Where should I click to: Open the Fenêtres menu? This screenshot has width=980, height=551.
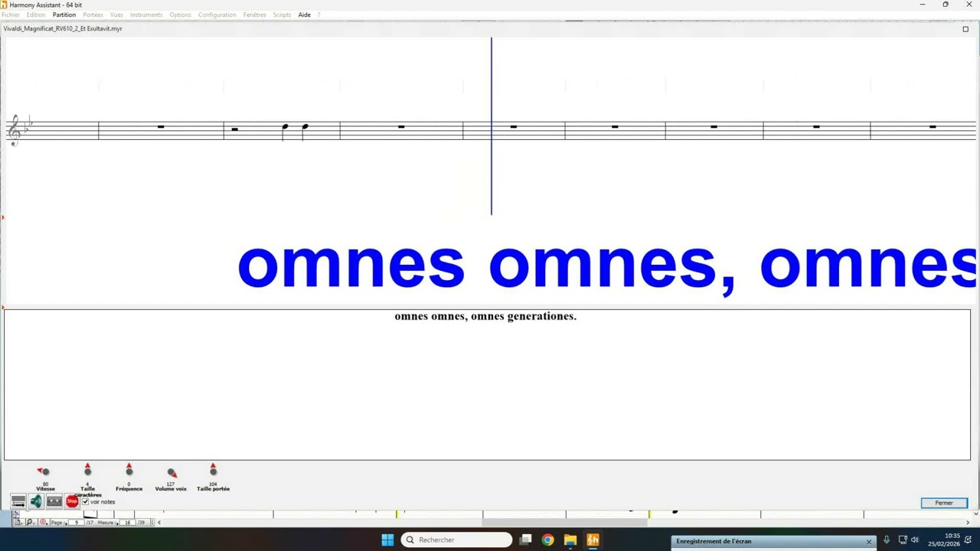click(255, 15)
